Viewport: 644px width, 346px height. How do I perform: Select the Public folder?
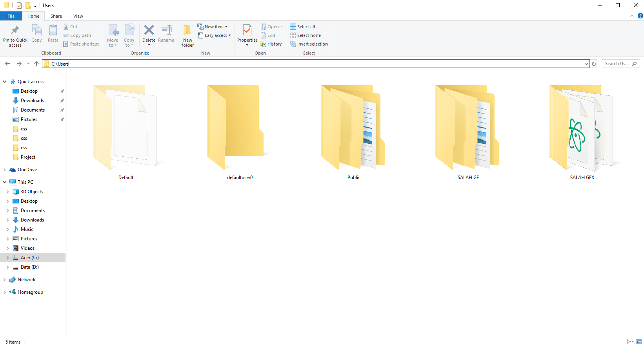[354, 132]
